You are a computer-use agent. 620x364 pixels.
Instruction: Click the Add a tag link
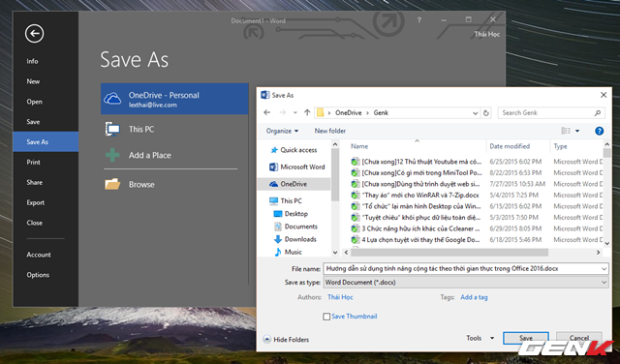pos(474,297)
